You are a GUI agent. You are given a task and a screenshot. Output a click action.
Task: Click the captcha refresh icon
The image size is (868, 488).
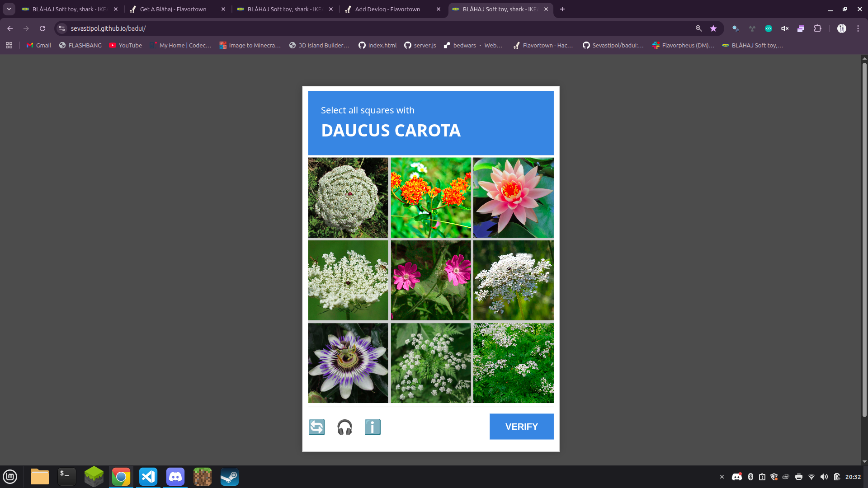coord(316,427)
